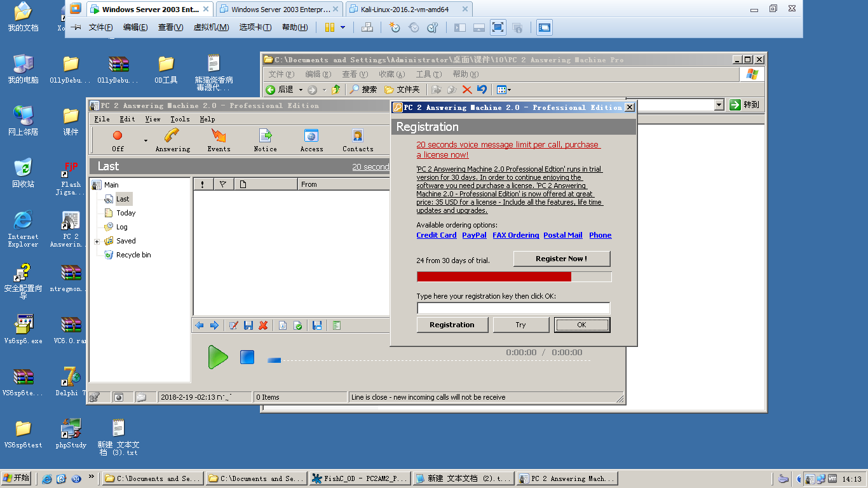Viewport: 868px width, 488px height.
Task: Click the Postal Mail ordering link
Action: (x=563, y=235)
